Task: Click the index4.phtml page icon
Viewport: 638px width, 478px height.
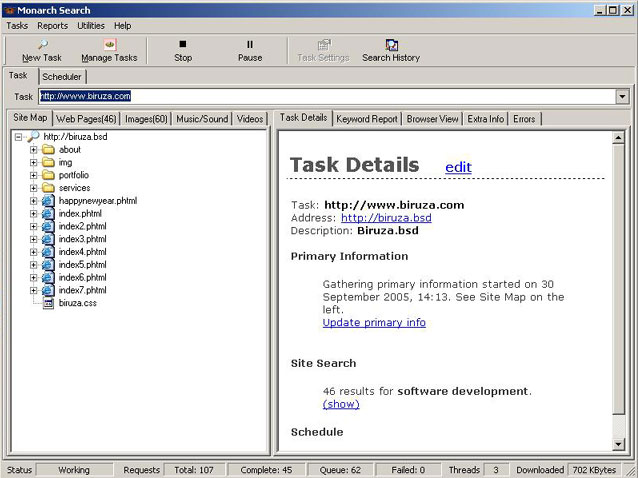Action: 48,252
